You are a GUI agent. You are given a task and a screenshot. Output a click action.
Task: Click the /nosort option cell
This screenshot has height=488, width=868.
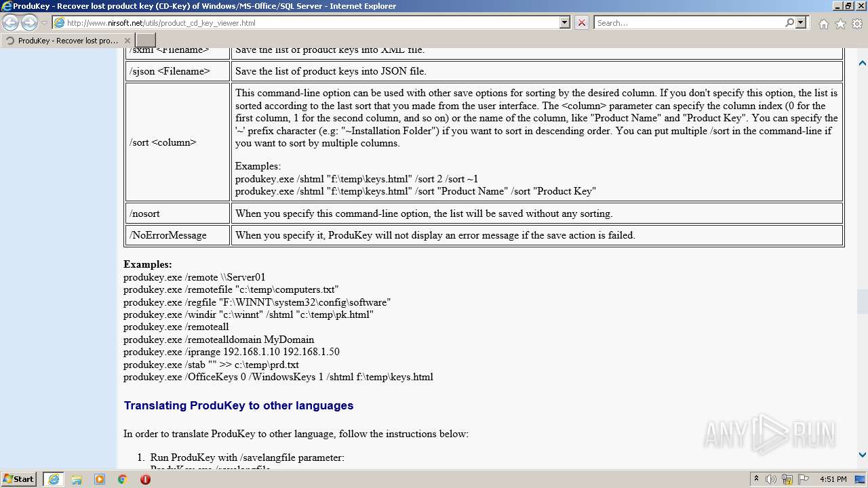tap(178, 213)
